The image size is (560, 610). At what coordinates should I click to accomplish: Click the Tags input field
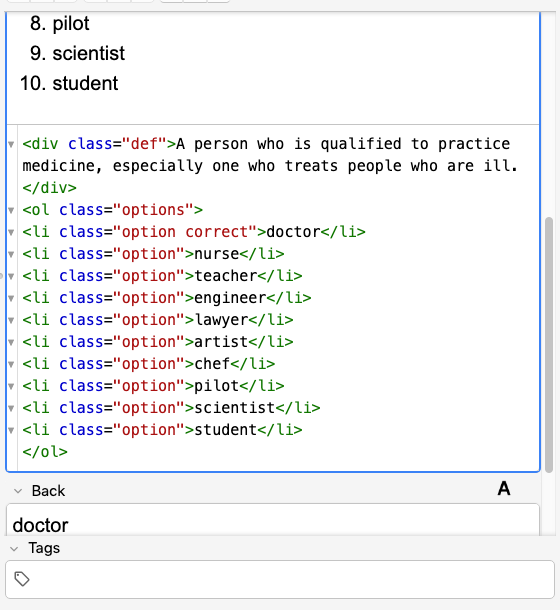pyautogui.click(x=280, y=579)
